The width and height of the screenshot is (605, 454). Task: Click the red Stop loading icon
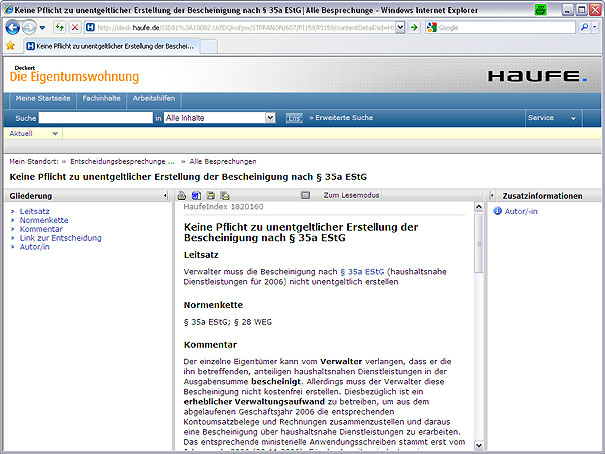(75, 27)
